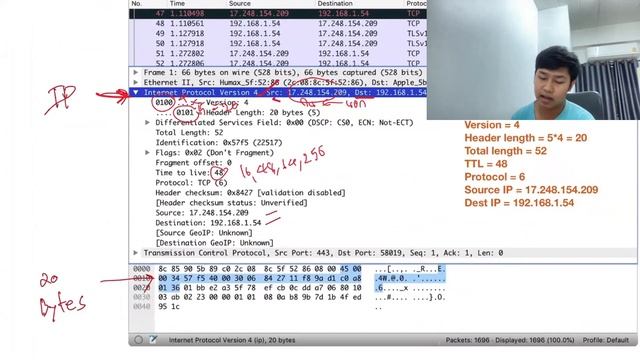Click the highlighted '45 00' bytes in hex dump

(x=351, y=269)
